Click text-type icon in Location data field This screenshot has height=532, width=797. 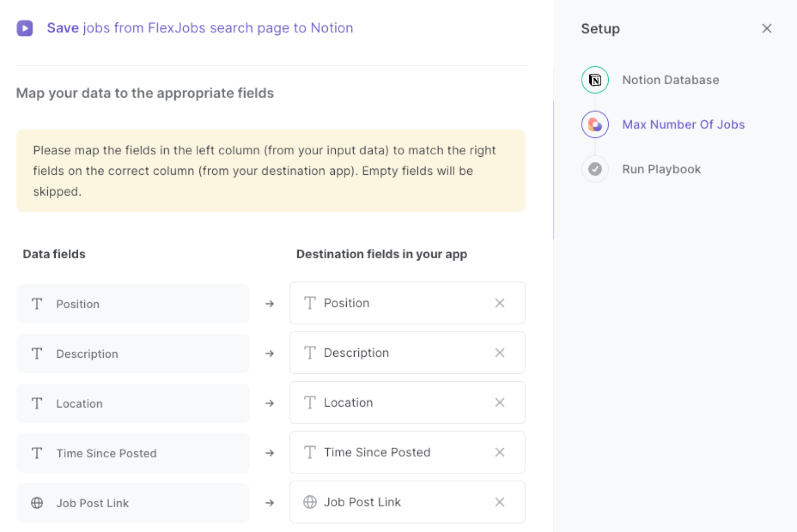click(x=37, y=403)
